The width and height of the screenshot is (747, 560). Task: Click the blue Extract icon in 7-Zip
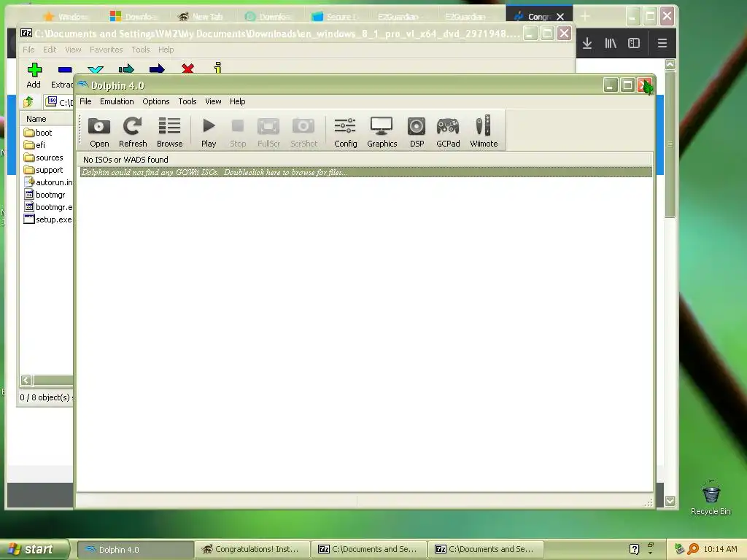point(65,70)
